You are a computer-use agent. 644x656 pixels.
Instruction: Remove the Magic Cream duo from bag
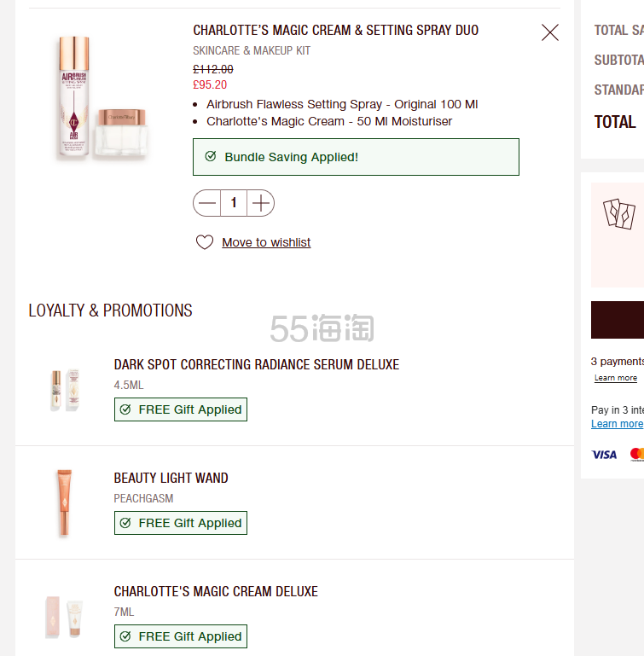coord(550,32)
